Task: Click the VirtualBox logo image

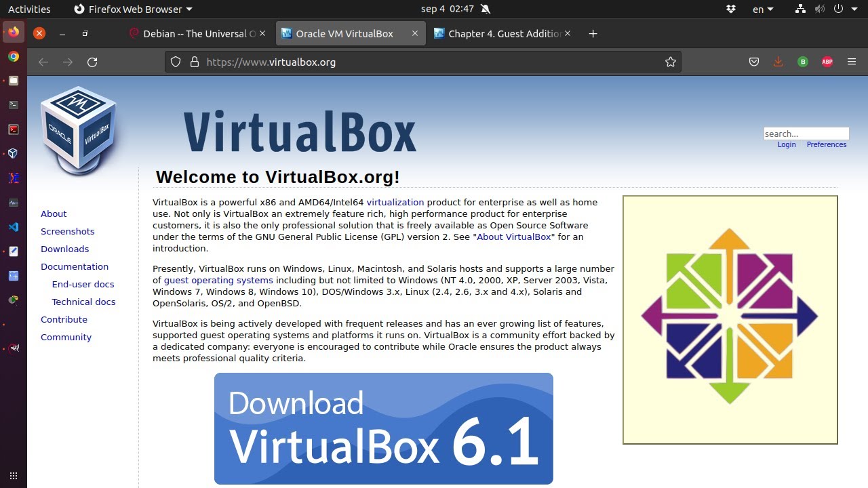Action: pos(79,131)
